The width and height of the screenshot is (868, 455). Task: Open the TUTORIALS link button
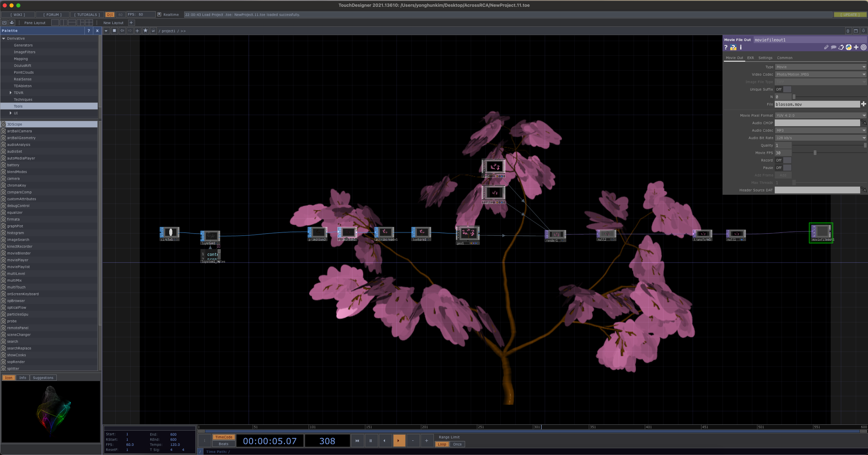87,15
